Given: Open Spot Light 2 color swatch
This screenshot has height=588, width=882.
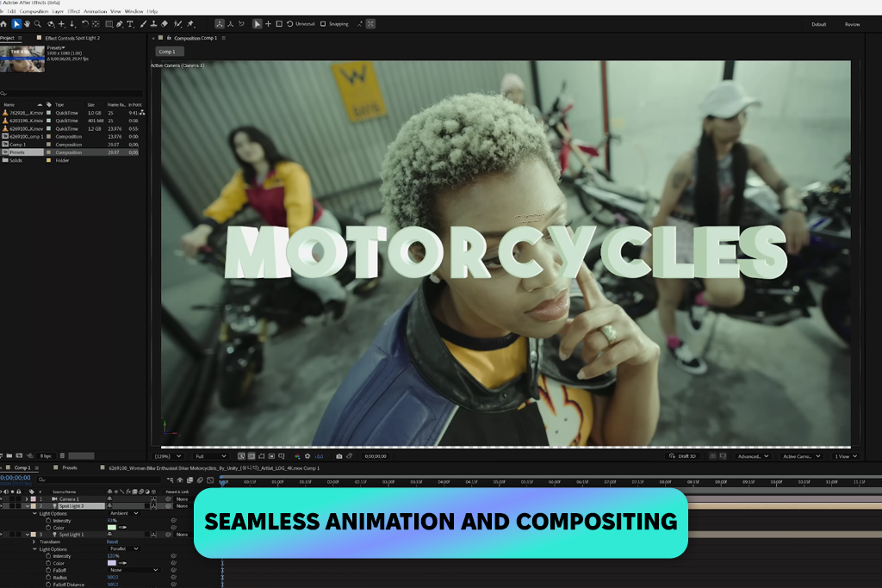Looking at the screenshot, I should pos(112,527).
